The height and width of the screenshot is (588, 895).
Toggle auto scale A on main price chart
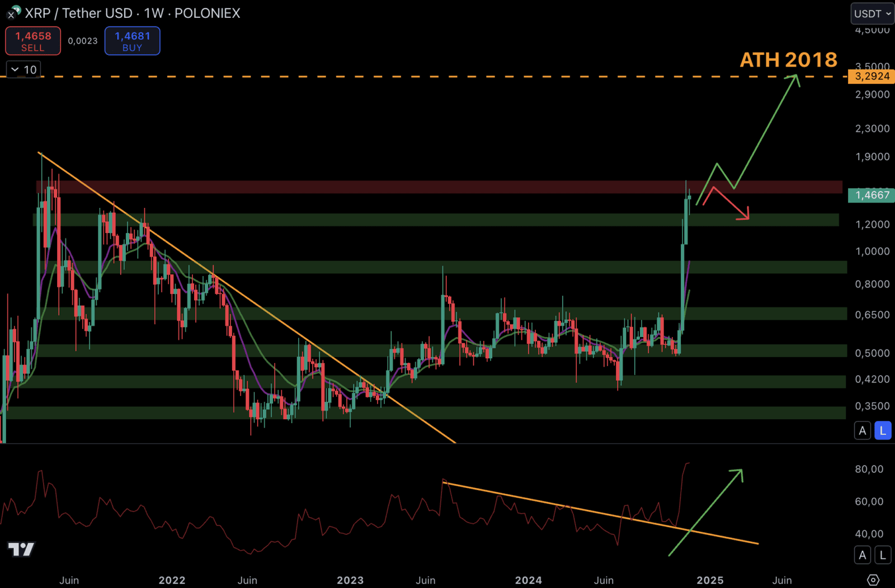[x=863, y=430]
